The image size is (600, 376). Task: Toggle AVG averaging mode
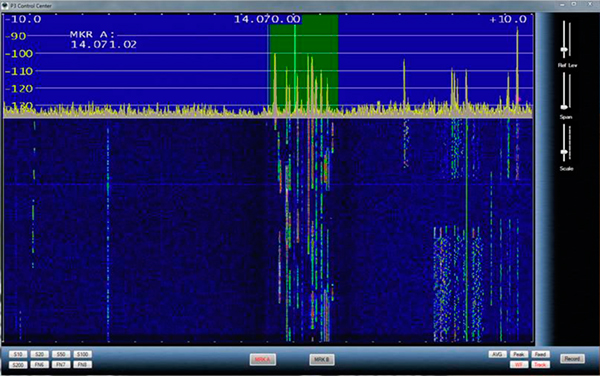click(497, 354)
